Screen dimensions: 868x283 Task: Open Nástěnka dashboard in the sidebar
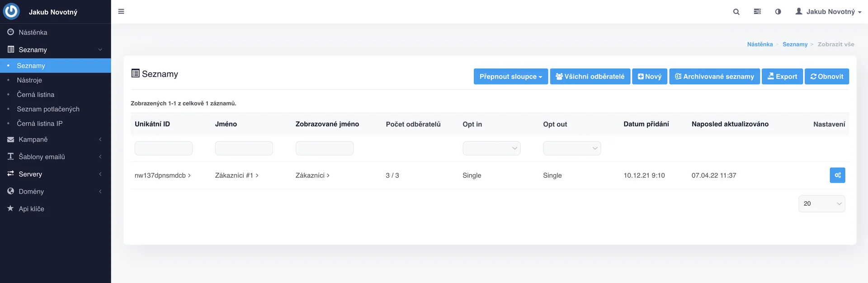tap(33, 33)
